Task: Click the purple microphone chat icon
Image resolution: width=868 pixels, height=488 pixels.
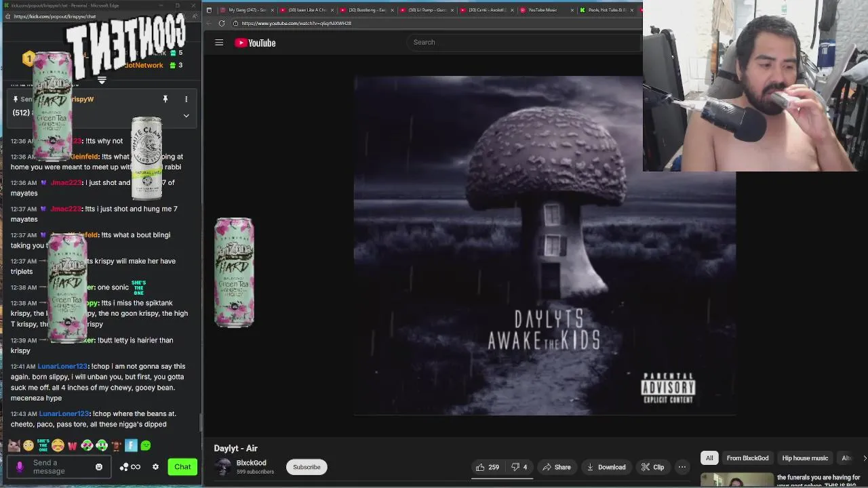Action: [x=20, y=467]
